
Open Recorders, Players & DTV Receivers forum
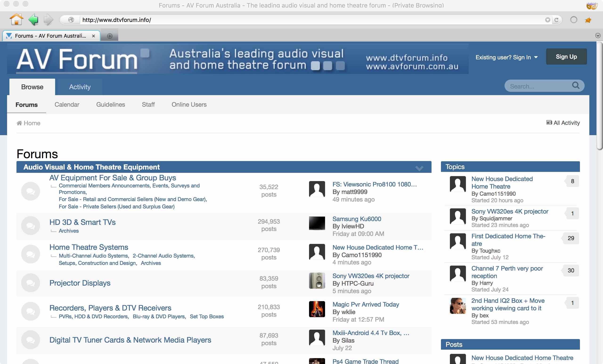click(110, 308)
